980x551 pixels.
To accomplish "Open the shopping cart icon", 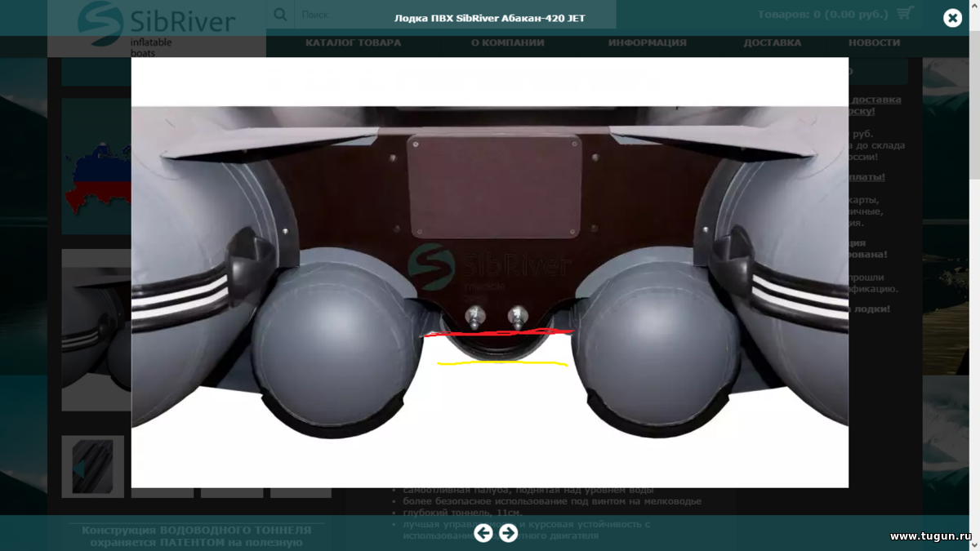I will (904, 14).
